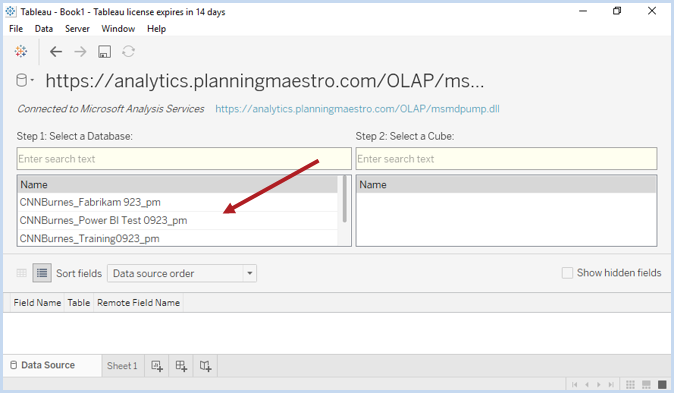This screenshot has height=393, width=674.
Task: Jump to last sheet navigation arrow
Action: point(611,384)
